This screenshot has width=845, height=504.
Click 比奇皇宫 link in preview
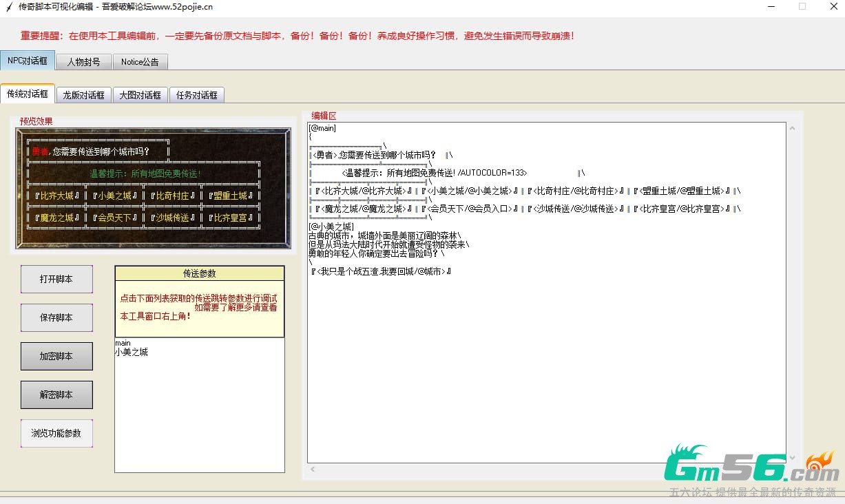tap(230, 218)
